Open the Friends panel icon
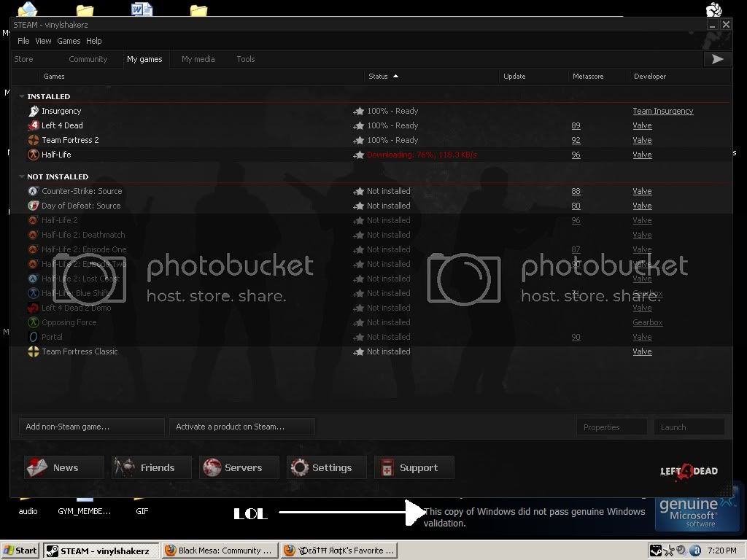Viewport: 747px width, 560px height. [125, 467]
